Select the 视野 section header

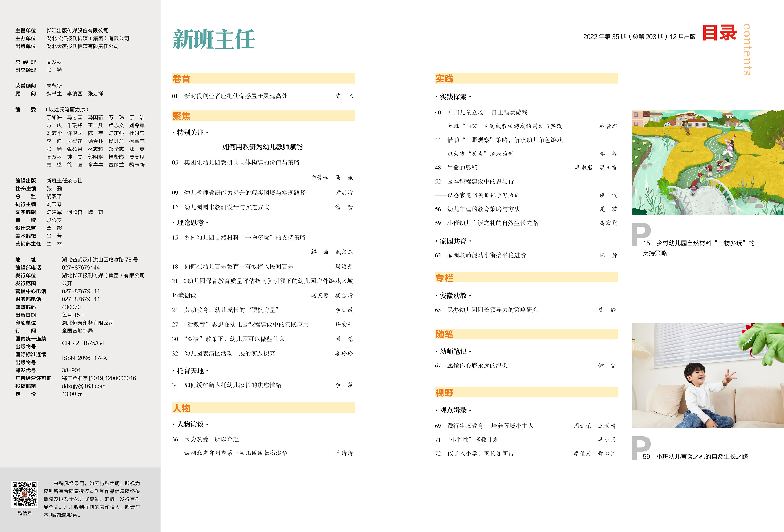click(444, 392)
